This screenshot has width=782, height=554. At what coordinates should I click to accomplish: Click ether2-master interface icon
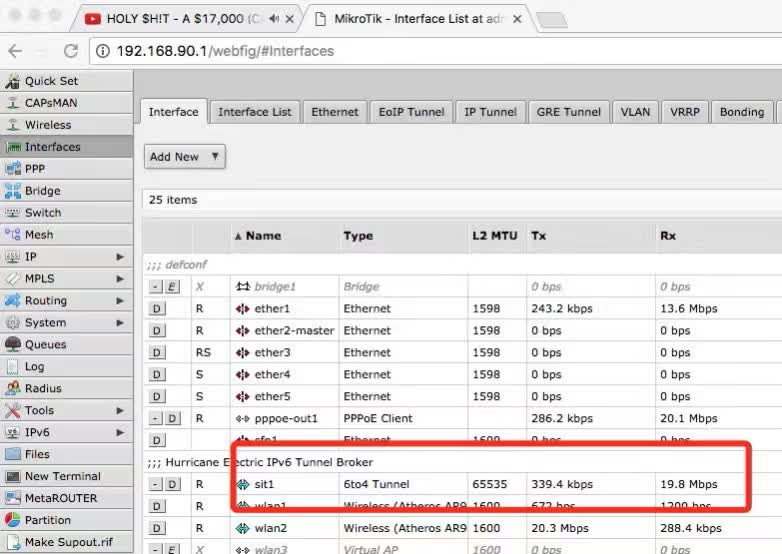tap(242, 331)
